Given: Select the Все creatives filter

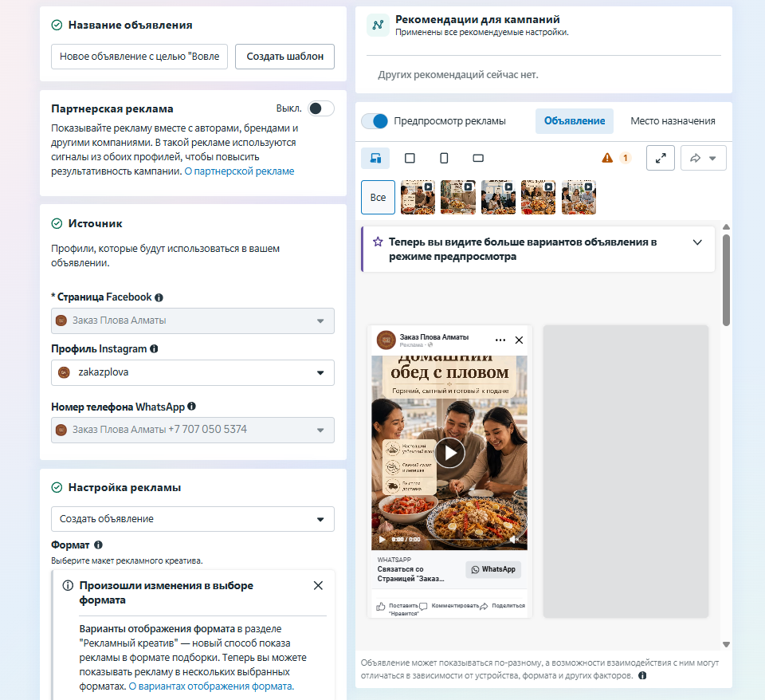Looking at the screenshot, I should tap(378, 197).
